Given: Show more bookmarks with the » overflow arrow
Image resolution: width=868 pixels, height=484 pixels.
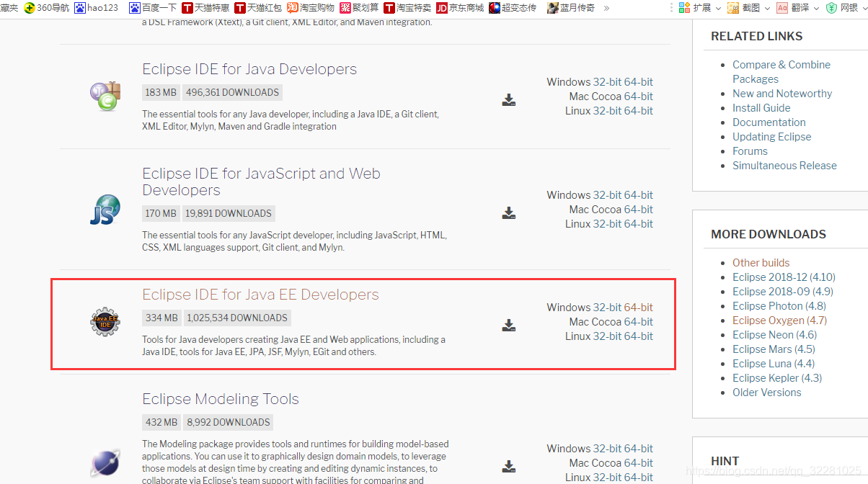Looking at the screenshot, I should pyautogui.click(x=606, y=8).
